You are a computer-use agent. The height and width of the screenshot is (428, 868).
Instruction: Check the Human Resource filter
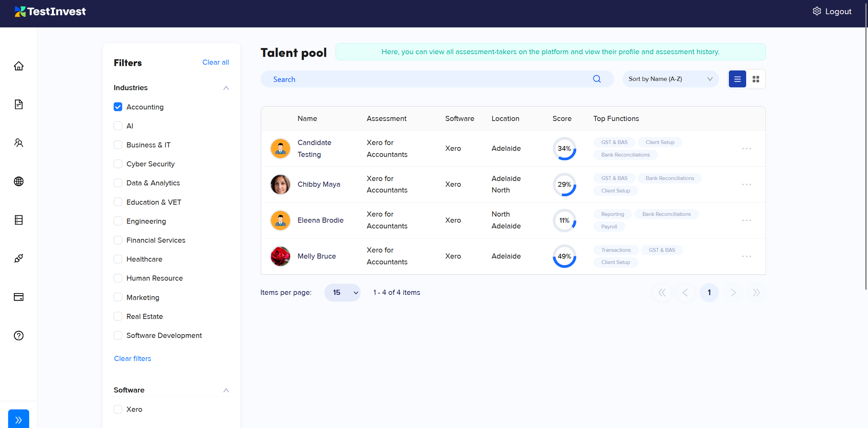pos(118,278)
